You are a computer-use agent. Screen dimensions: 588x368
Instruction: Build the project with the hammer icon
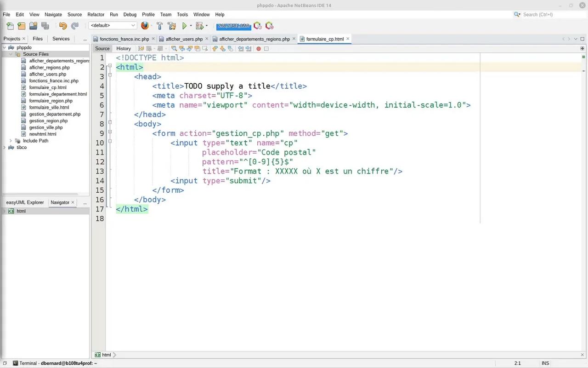160,26
